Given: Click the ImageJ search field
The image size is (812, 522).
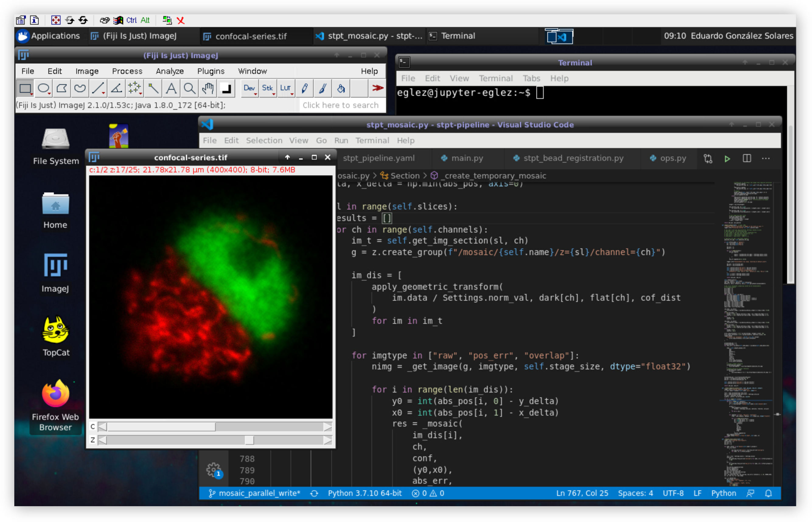Looking at the screenshot, I should pyautogui.click(x=342, y=105).
